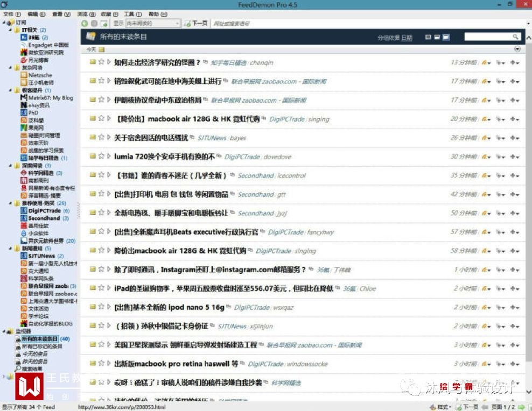Viewport: 532px width, 411px height.
Task: Click the address bar URL/search field
Action: pyautogui.click(x=368, y=23)
